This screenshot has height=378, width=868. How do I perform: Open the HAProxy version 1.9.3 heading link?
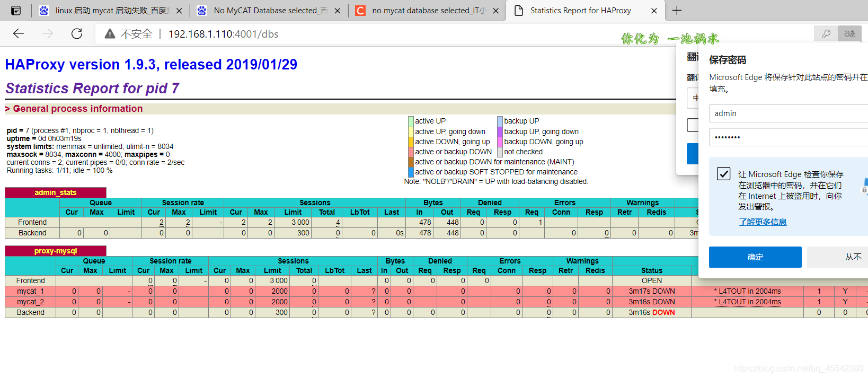click(x=151, y=64)
